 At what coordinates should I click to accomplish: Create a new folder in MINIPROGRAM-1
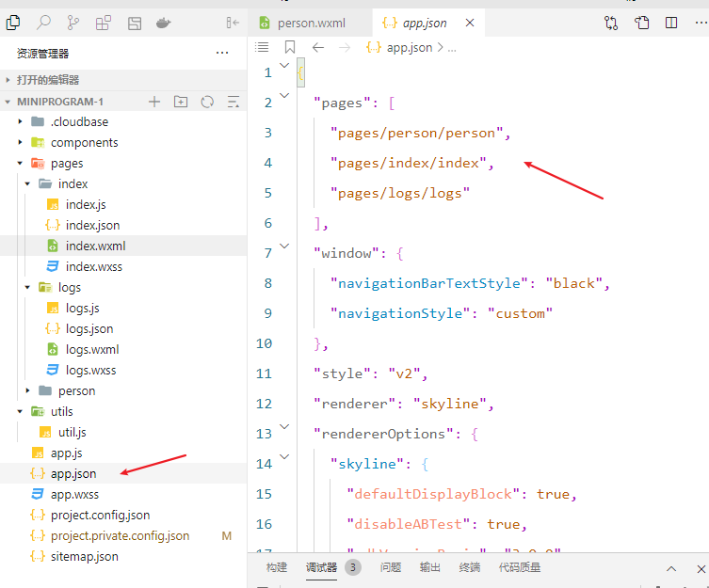click(181, 102)
